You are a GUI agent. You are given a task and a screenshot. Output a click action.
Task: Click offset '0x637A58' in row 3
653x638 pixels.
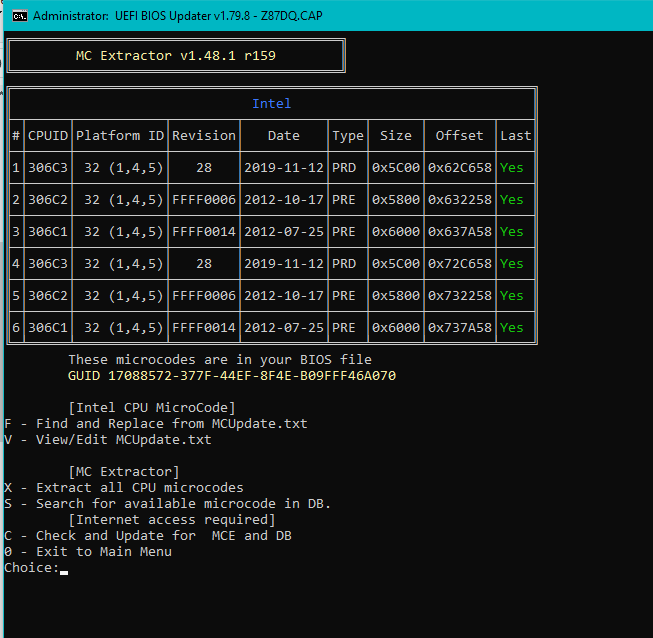point(460,232)
